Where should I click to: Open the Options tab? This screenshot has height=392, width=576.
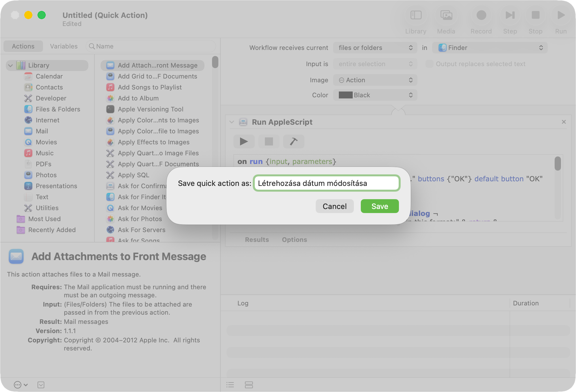[294, 240]
